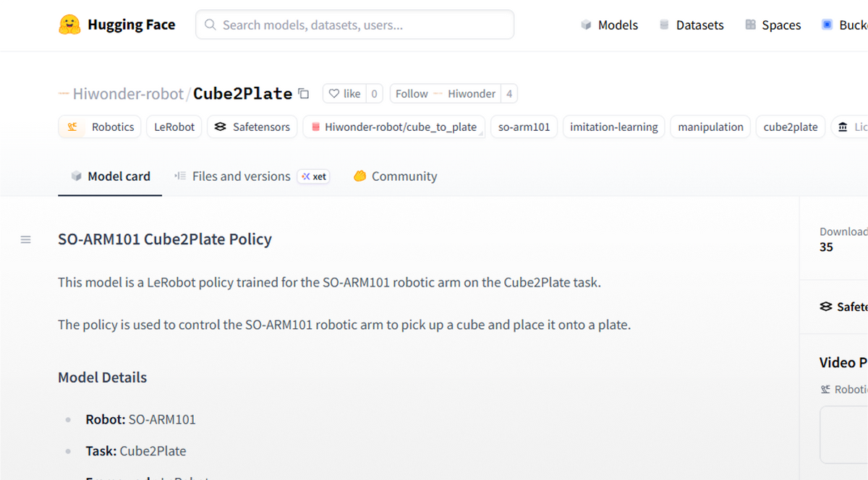Screen dimensions: 868x480
Task: Select the LeRobot tag
Action: point(174,127)
